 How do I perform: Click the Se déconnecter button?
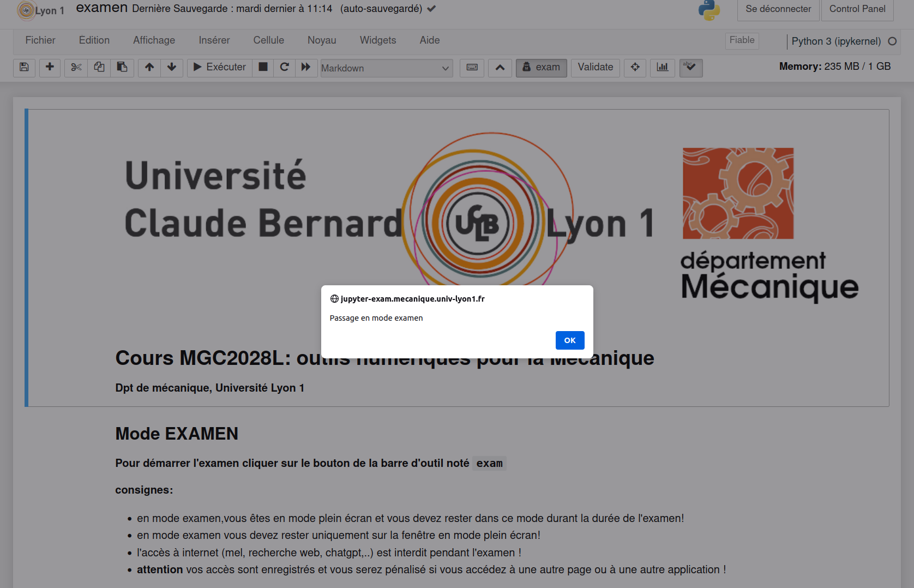tap(778, 9)
